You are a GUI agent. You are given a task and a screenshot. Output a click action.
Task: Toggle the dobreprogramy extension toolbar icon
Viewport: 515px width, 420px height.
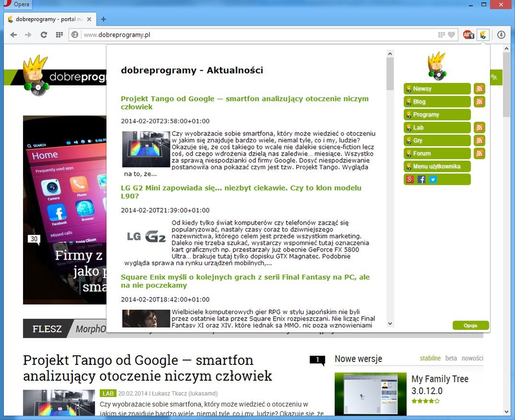pyautogui.click(x=483, y=35)
